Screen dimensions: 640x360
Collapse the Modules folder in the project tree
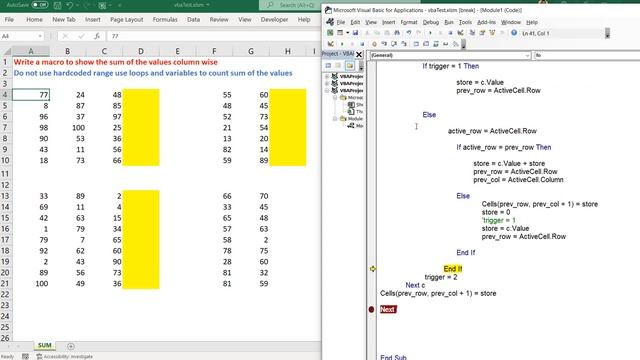[x=335, y=118]
